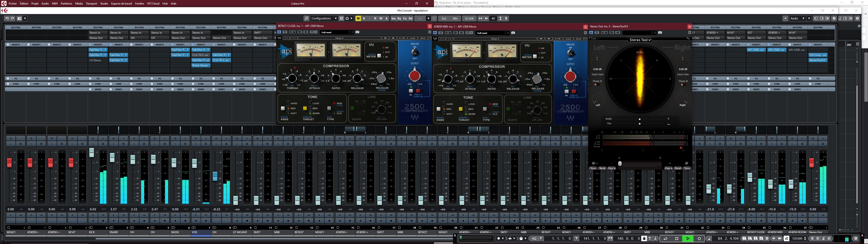This screenshot has width=868, height=244.
Task: Open the Fichier menu
Action: pyautogui.click(x=13, y=3)
